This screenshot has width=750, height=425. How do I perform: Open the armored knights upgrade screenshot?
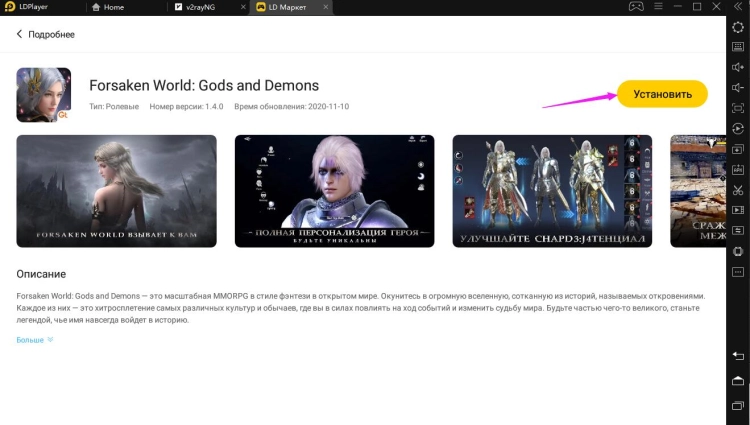point(552,191)
